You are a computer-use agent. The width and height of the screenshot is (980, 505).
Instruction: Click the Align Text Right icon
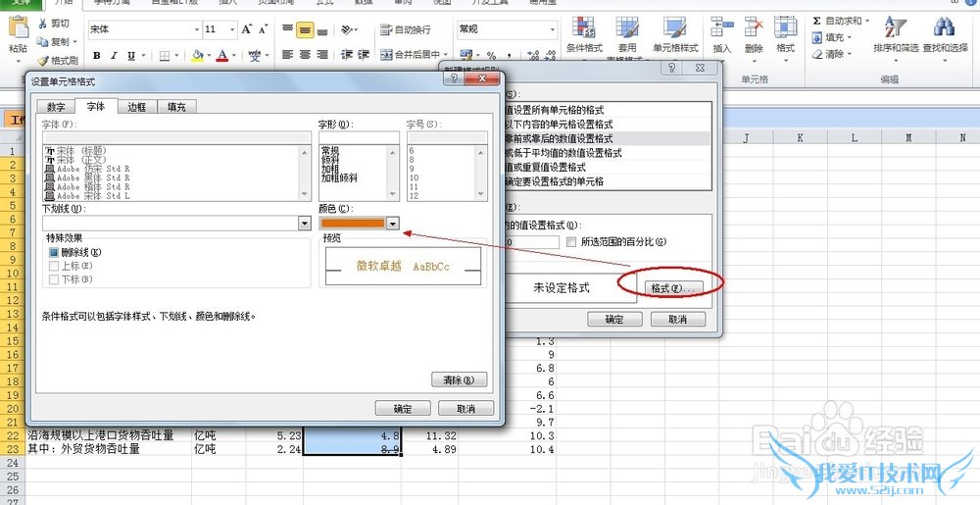pos(322,55)
